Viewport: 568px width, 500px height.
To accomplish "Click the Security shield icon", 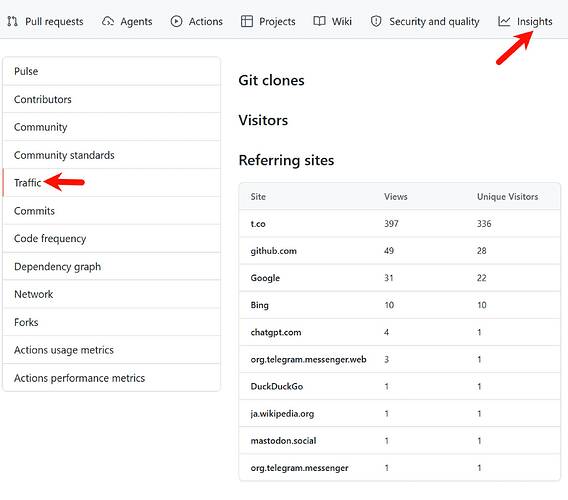I will pos(376,21).
